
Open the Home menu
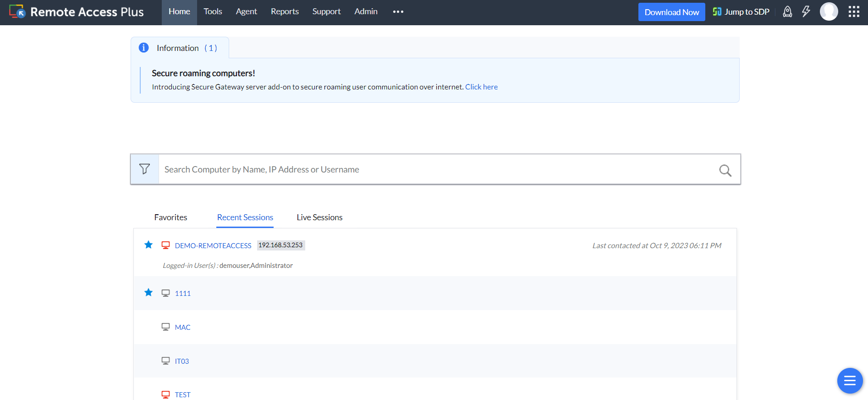(179, 12)
